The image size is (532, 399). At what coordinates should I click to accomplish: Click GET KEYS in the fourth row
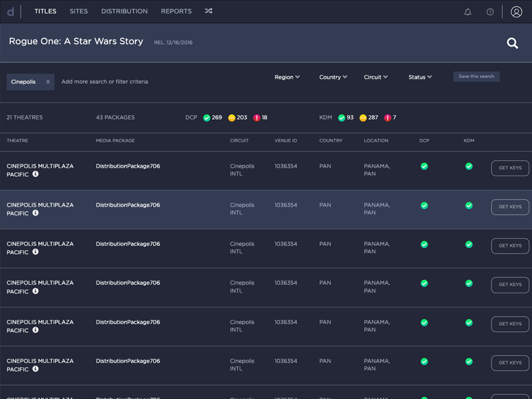(x=510, y=285)
